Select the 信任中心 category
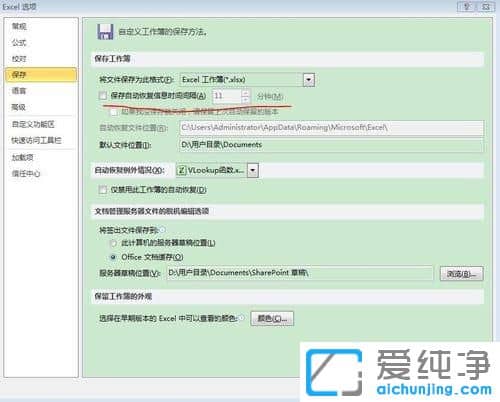This screenshot has width=500, height=402. [x=26, y=173]
